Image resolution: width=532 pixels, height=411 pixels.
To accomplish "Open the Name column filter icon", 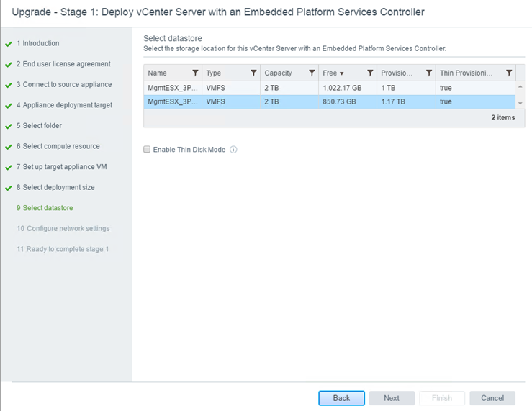I will (x=195, y=73).
